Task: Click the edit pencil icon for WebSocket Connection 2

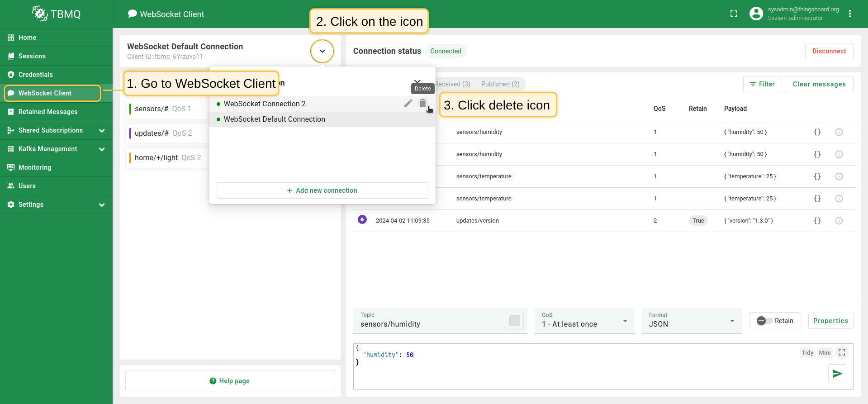Action: 408,104
